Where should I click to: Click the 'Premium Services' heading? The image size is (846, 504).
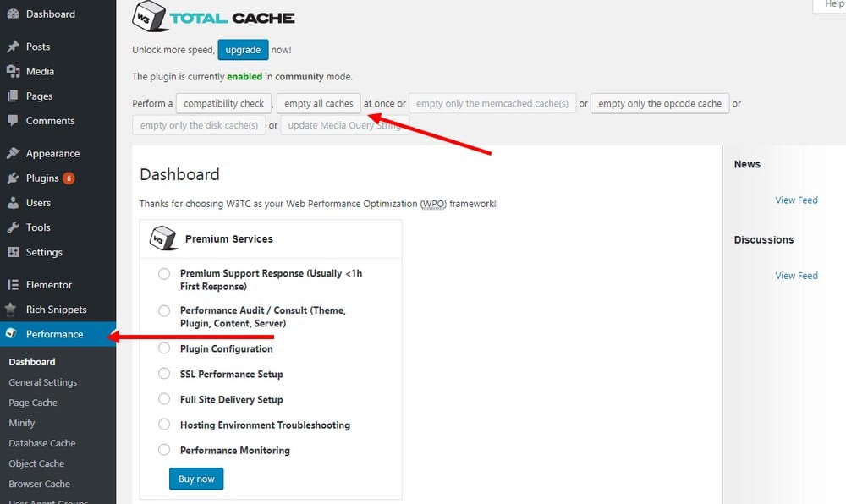pos(228,238)
